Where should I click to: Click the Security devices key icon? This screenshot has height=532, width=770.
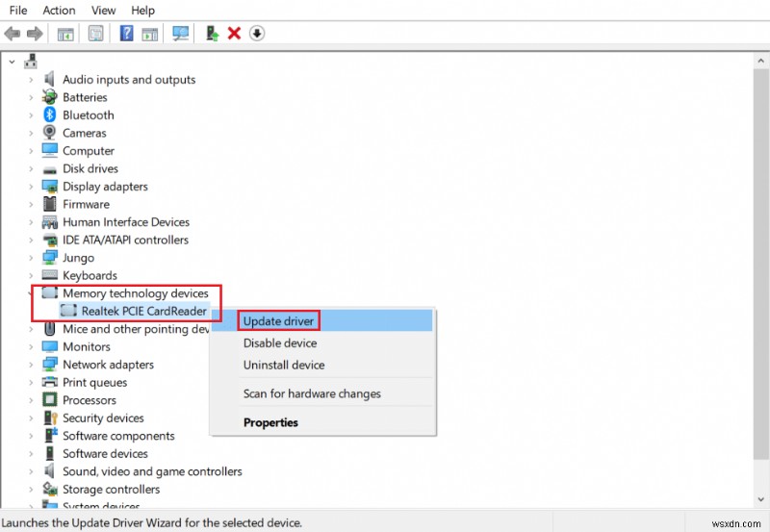[50, 418]
